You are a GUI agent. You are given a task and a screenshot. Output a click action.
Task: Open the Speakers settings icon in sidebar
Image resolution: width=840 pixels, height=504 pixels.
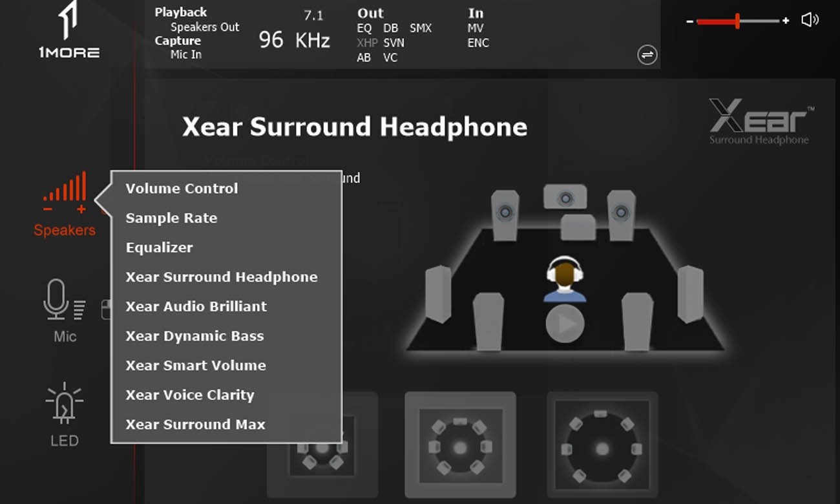point(65,204)
